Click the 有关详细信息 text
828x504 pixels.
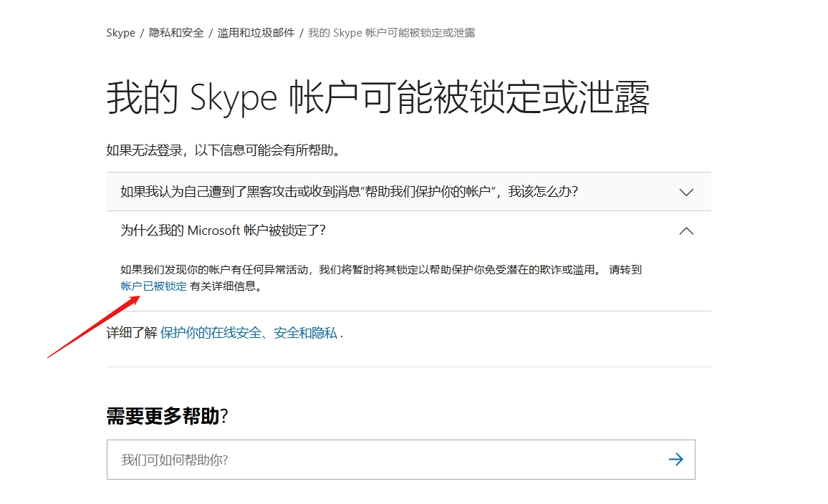point(226,286)
